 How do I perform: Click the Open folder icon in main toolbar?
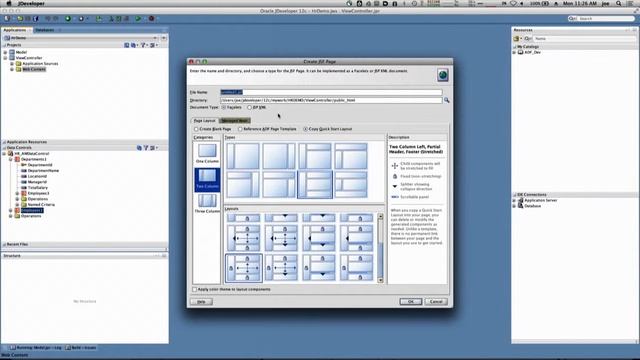20,19
